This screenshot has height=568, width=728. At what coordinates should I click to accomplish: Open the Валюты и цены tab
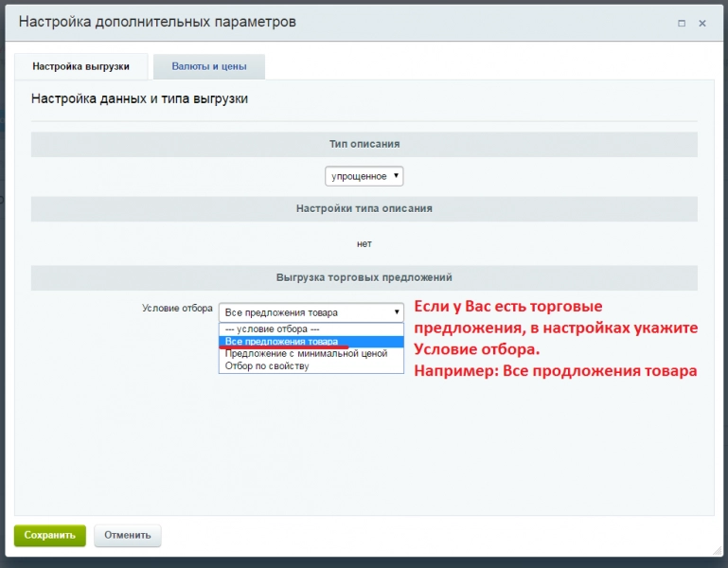(209, 66)
